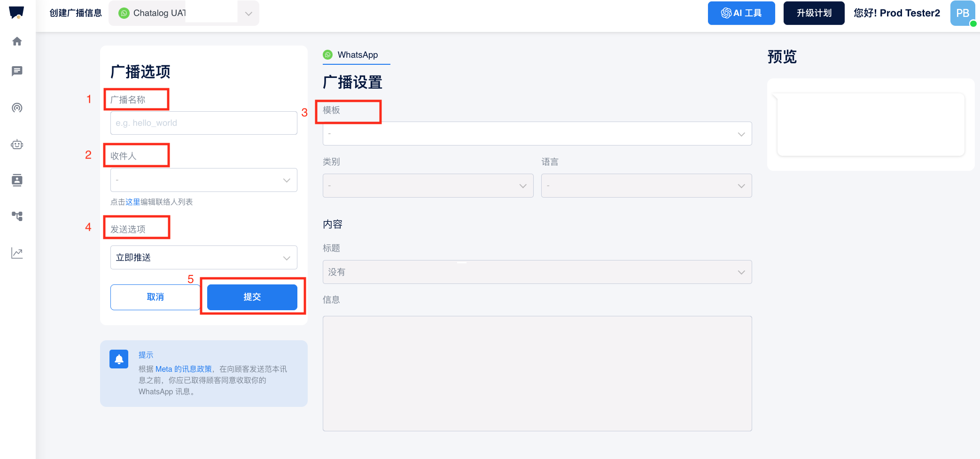Image resolution: width=980 pixels, height=459 pixels.
Task: Open the chat messages sidebar icon
Action: point(17,71)
